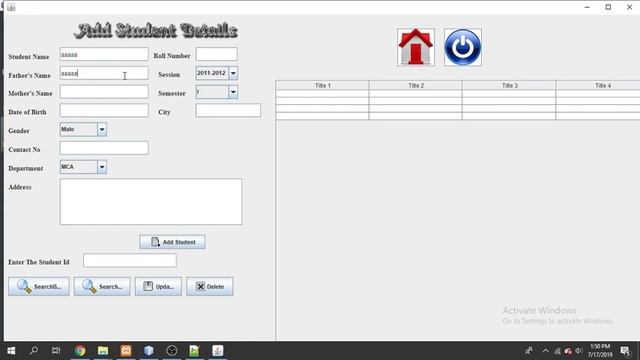Click the Delete button
640x360 pixels.
point(210,287)
